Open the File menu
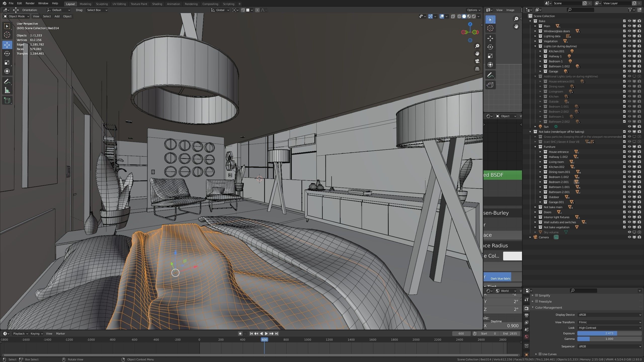The image size is (644, 362). pos(11,3)
